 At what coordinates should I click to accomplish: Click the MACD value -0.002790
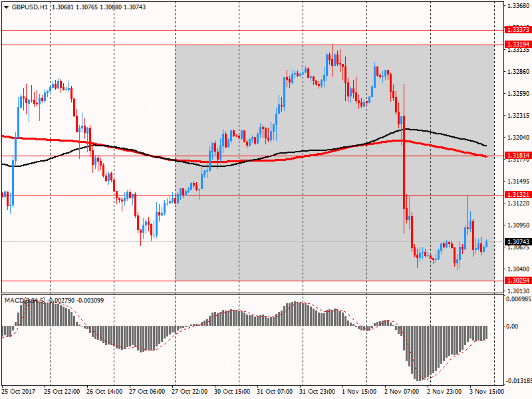click(x=62, y=301)
